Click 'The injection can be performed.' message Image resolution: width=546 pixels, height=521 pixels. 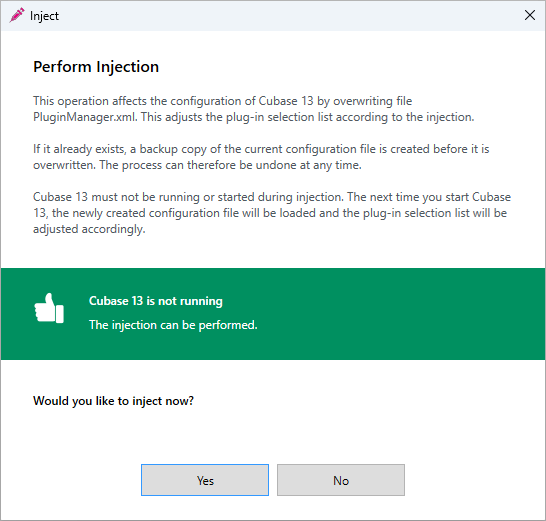click(x=173, y=325)
